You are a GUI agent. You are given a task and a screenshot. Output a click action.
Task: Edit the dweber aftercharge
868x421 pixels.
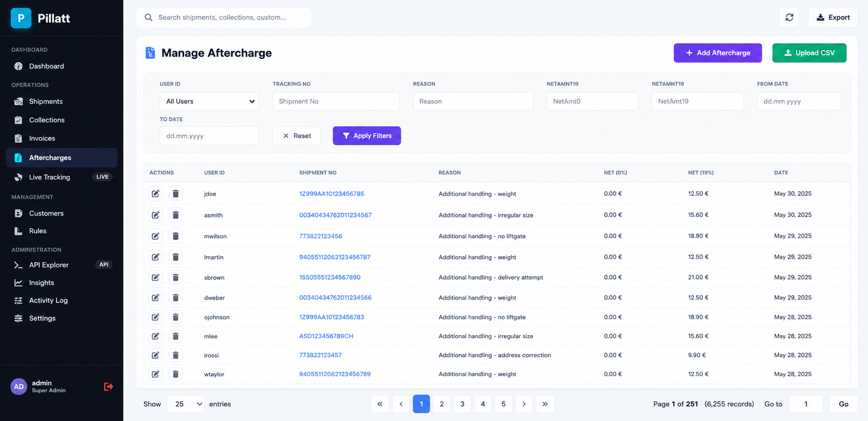(x=155, y=298)
